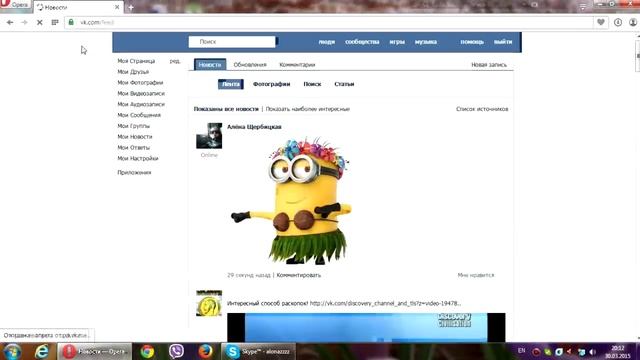Click the green padlock security icon
Screen dimensions: 640x360
coord(71,22)
